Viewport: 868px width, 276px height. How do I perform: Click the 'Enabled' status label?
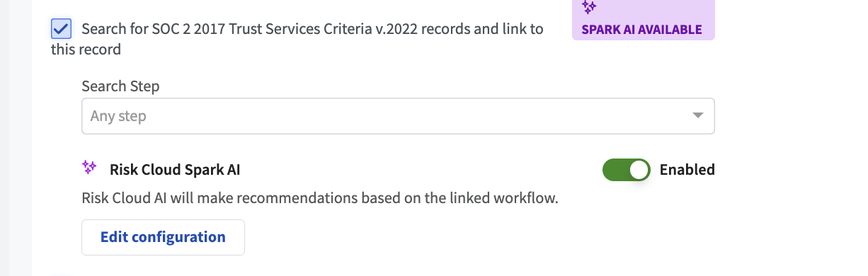pyautogui.click(x=687, y=170)
